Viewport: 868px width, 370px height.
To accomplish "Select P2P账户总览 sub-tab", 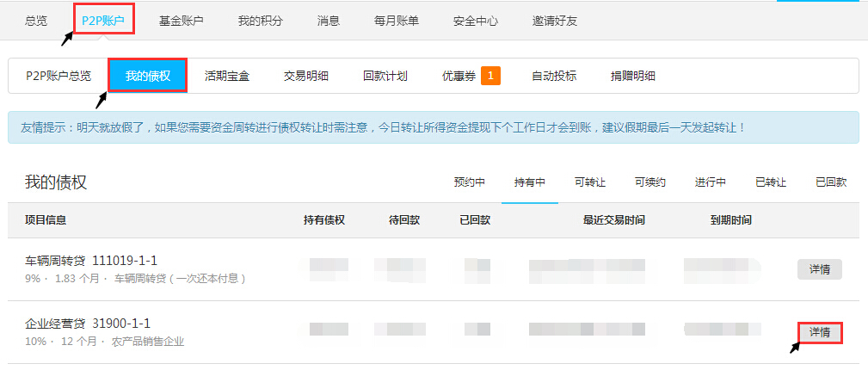I will 58,76.
